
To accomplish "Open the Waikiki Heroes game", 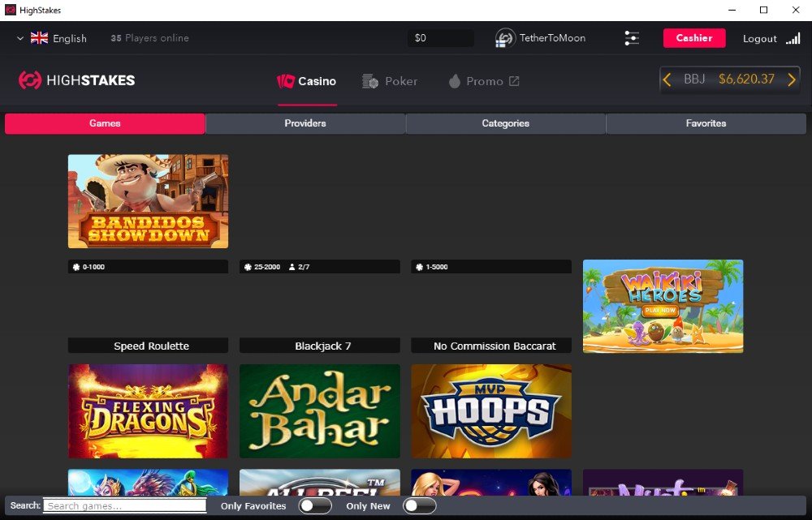I will pos(663,307).
